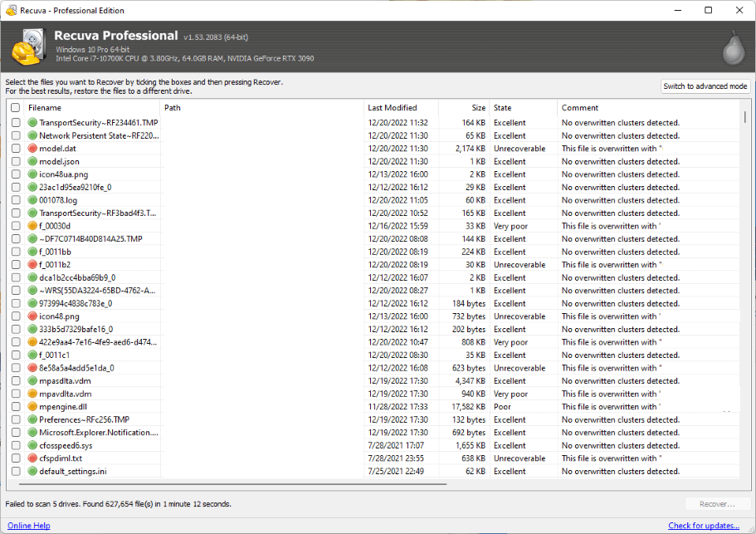Tick the select-all checkbox in the header
Screen dimensions: 756x534
(16, 108)
